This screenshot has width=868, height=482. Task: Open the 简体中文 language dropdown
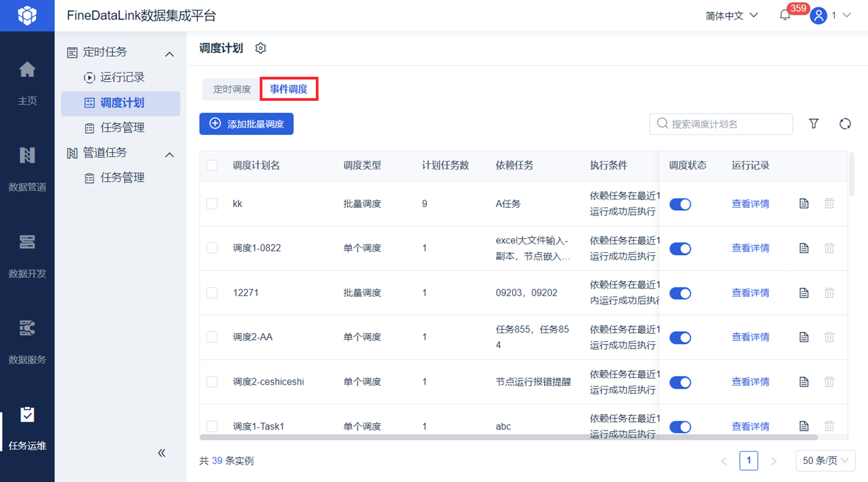(x=732, y=15)
